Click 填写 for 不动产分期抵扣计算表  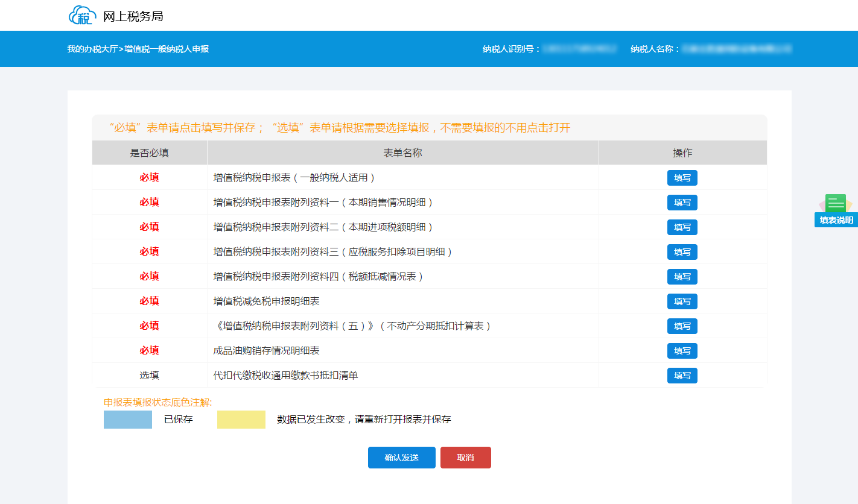coord(682,326)
